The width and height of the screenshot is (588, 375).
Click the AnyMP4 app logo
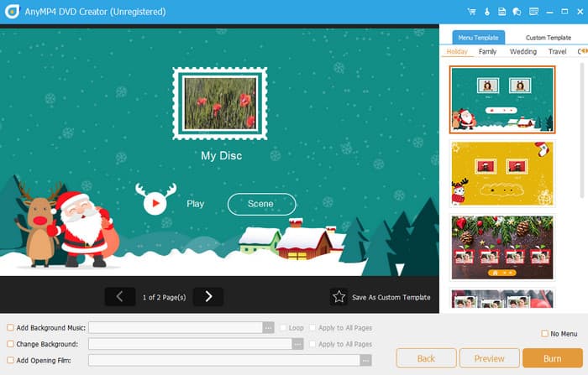[x=12, y=12]
